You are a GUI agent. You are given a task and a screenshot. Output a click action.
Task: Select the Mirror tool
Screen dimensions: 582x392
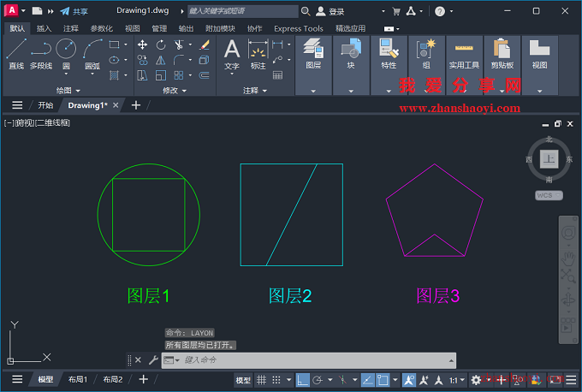(x=161, y=60)
